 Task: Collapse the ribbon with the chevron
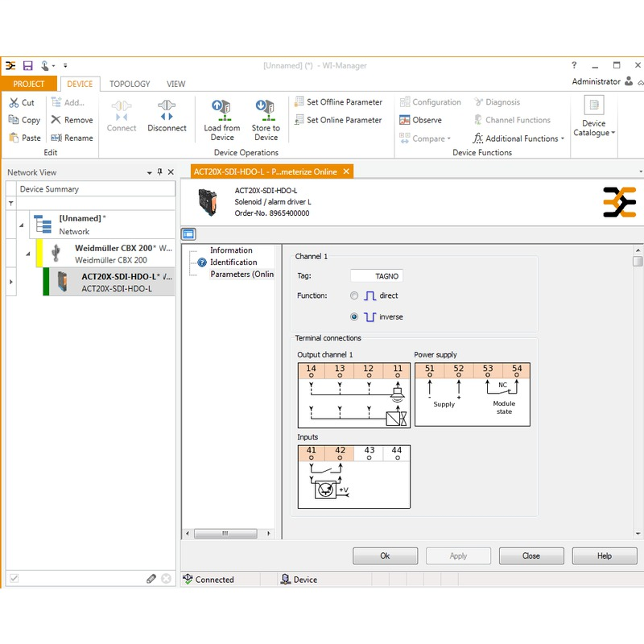point(640,83)
